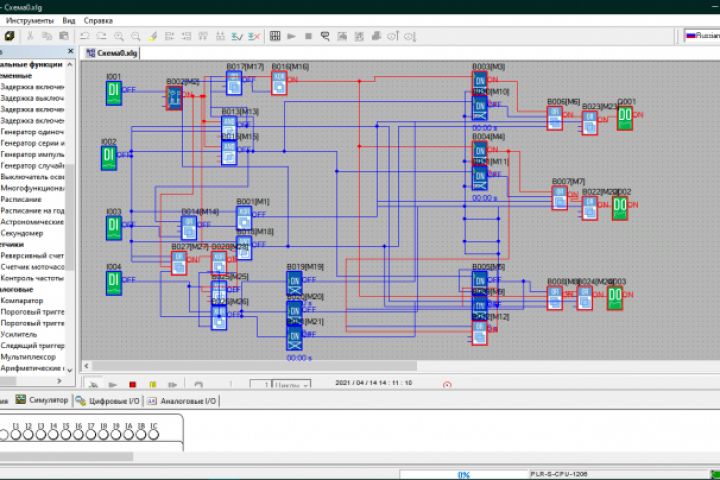Toggle simulated input circle I1

click(16, 434)
